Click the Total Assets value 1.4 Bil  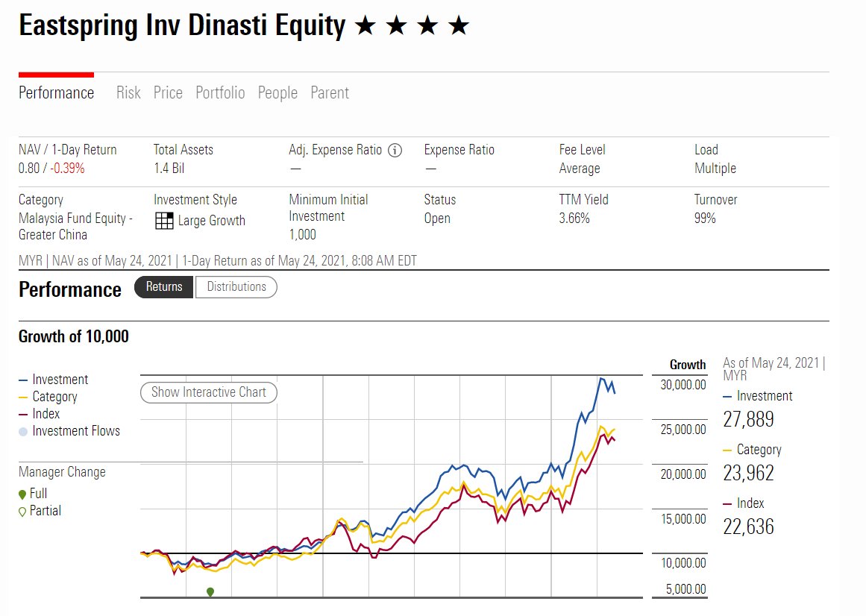[169, 169]
